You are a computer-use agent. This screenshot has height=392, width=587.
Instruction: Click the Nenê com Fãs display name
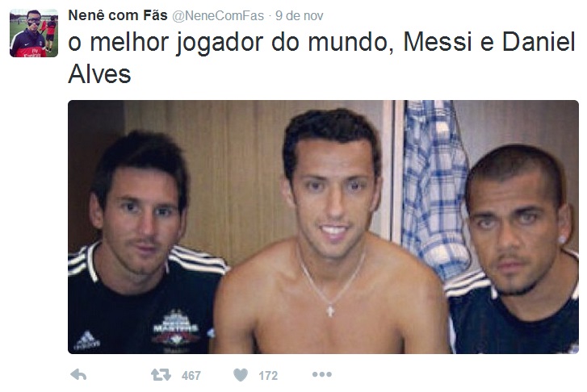118,15
